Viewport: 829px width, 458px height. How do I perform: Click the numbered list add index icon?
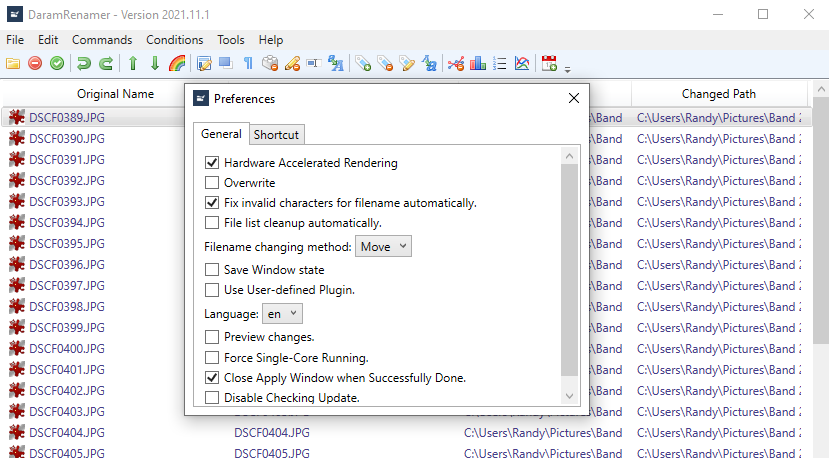(500, 64)
